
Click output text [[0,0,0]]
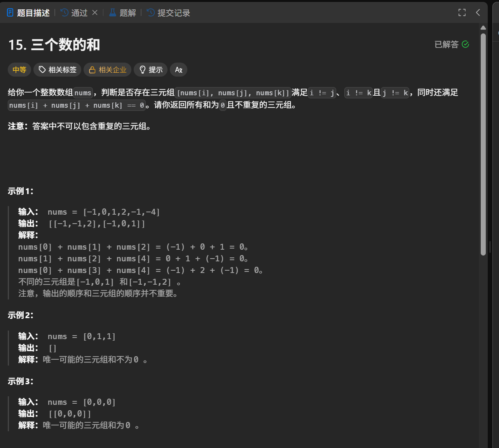coord(70,414)
